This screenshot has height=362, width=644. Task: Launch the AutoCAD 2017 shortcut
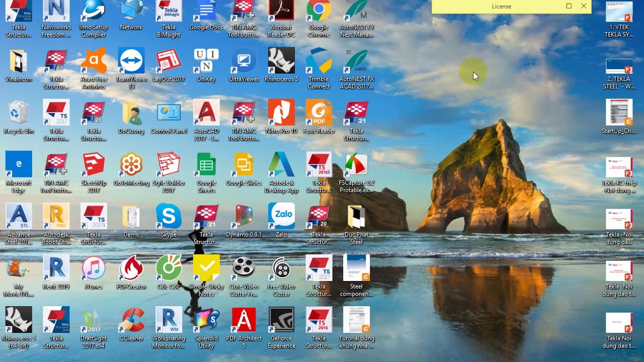pyautogui.click(x=206, y=121)
